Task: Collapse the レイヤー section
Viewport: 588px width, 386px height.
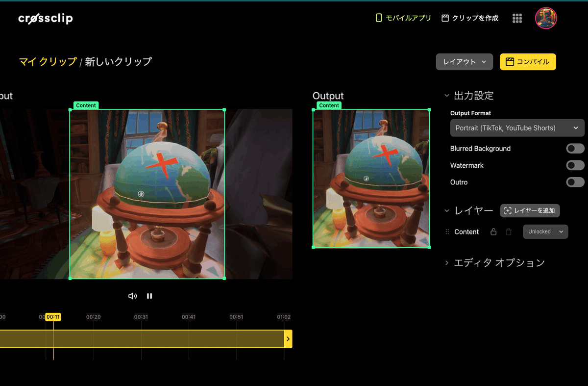Action: point(447,211)
